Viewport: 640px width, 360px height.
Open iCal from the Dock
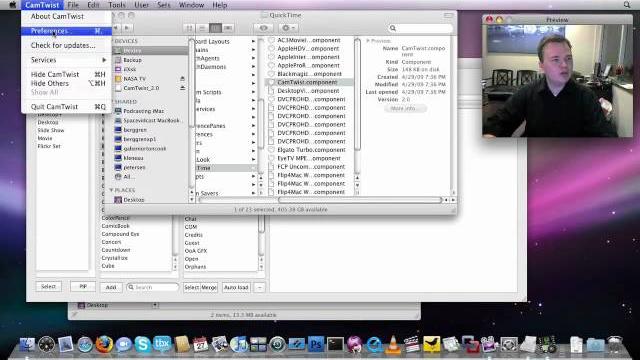200,344
